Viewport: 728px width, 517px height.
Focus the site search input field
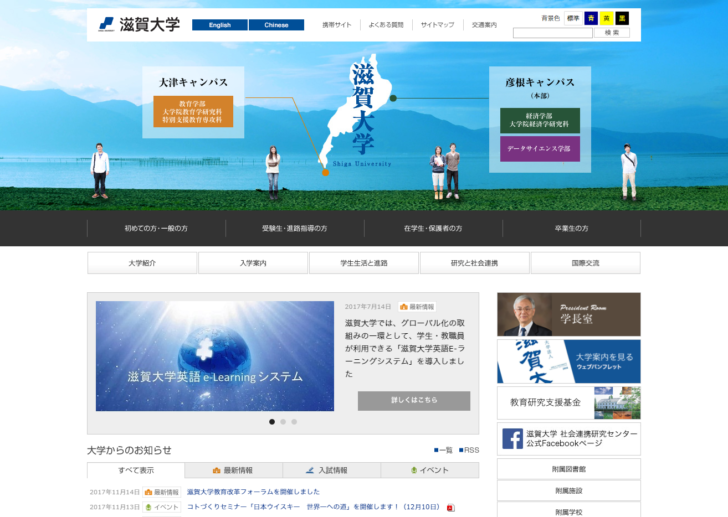pos(552,32)
